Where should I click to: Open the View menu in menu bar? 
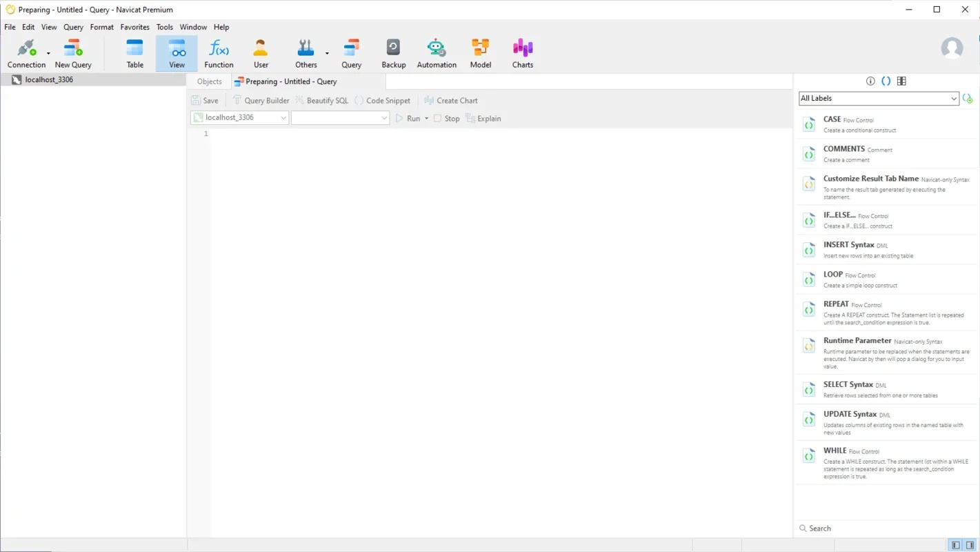pyautogui.click(x=49, y=27)
